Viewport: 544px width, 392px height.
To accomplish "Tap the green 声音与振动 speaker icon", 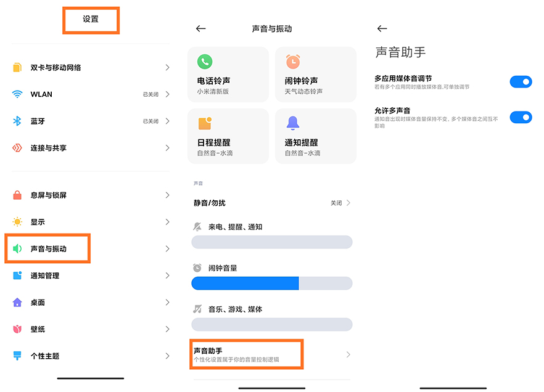I will (x=17, y=249).
